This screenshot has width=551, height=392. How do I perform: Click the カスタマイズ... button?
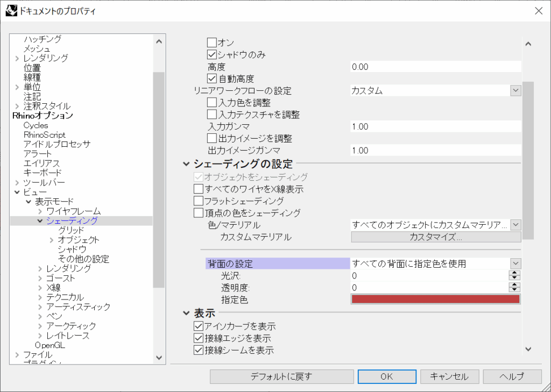click(x=436, y=237)
